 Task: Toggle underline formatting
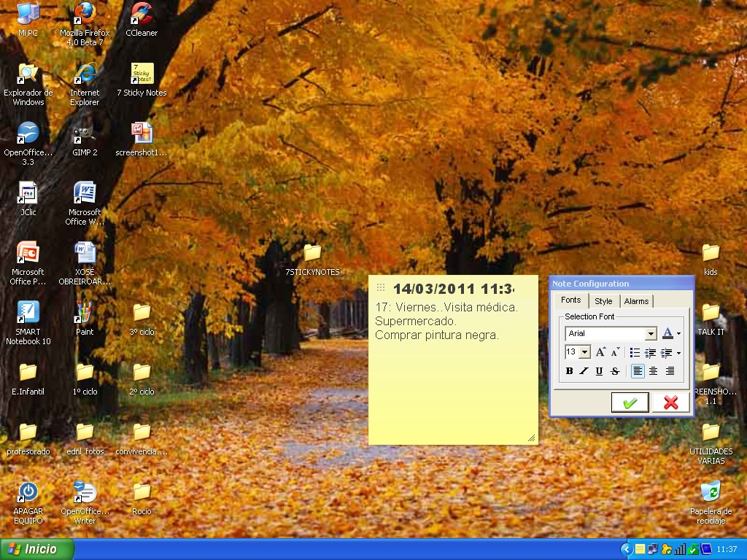(599, 371)
